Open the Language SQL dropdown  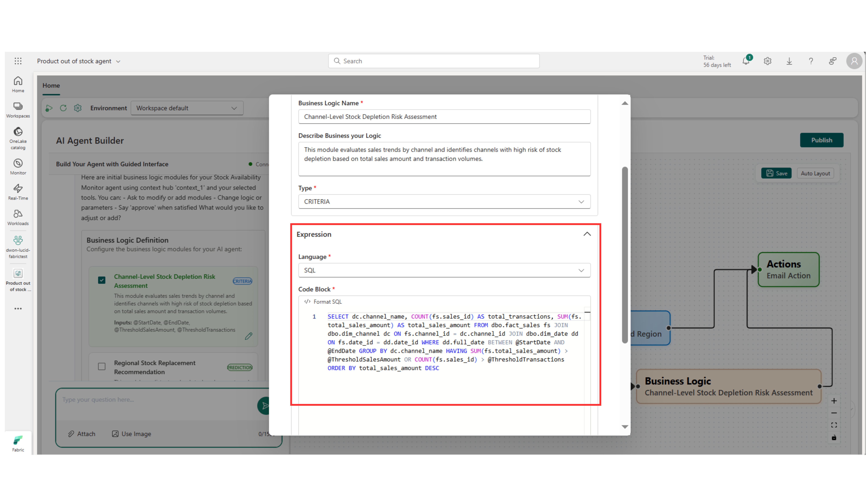[x=444, y=270]
